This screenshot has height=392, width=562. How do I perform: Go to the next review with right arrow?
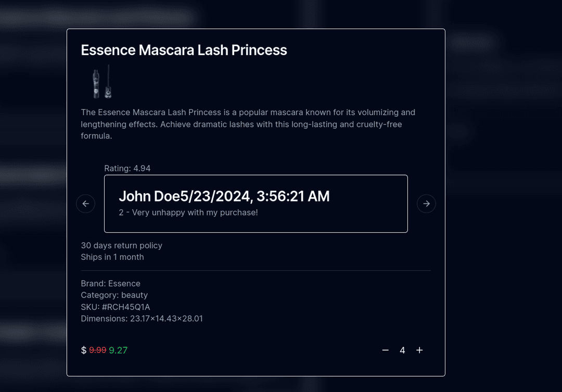(x=426, y=204)
